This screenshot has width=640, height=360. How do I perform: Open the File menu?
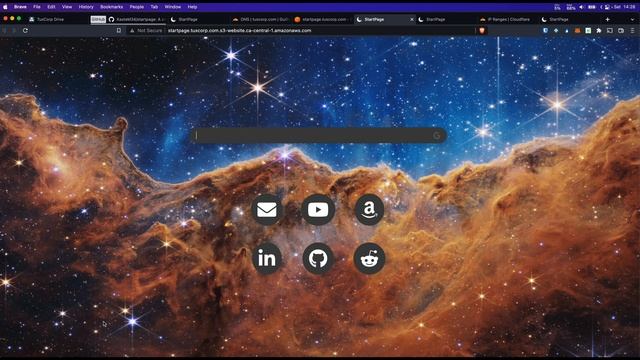click(37, 7)
